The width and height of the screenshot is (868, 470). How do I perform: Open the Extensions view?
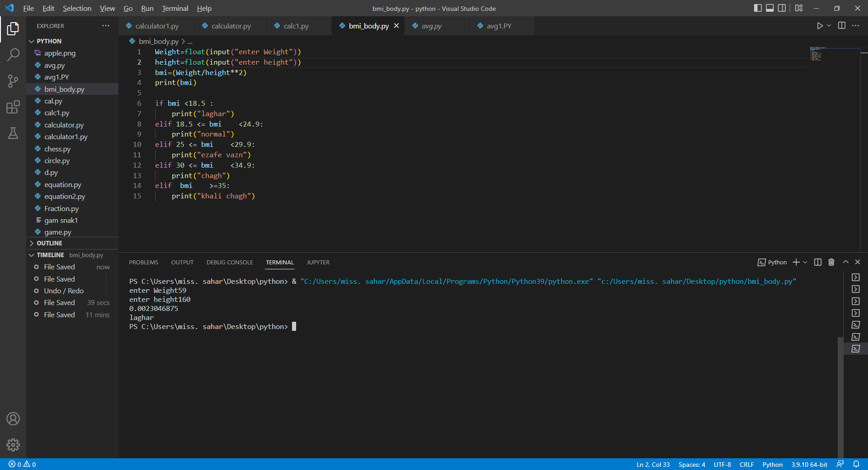click(13, 107)
